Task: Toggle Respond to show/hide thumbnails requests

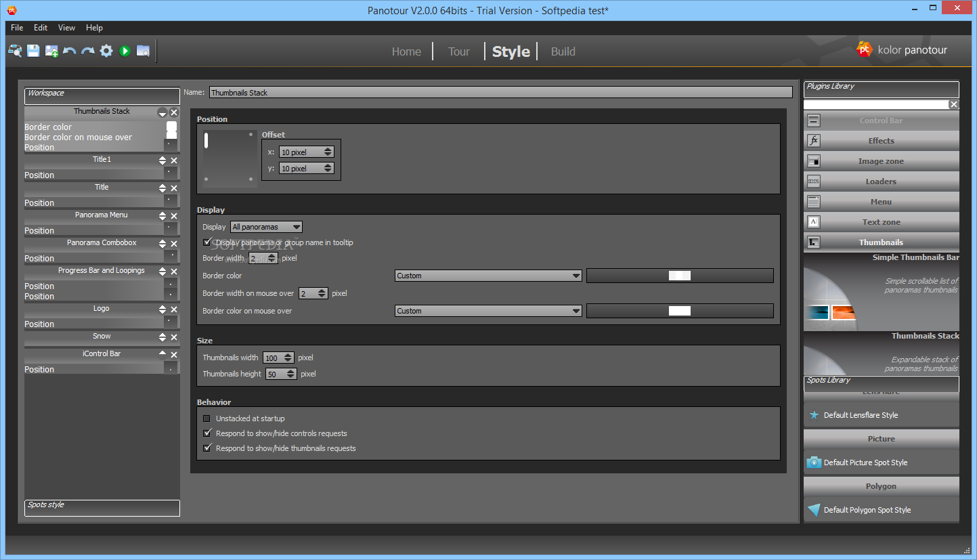Action: click(207, 448)
